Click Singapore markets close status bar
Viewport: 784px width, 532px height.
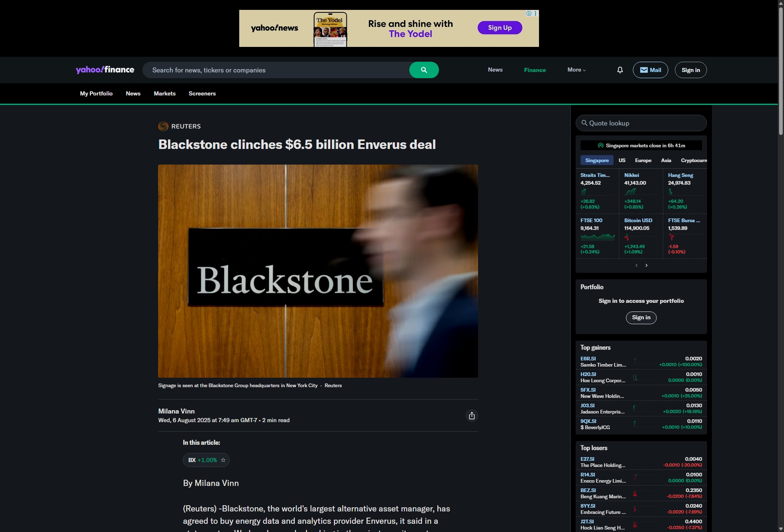(641, 146)
